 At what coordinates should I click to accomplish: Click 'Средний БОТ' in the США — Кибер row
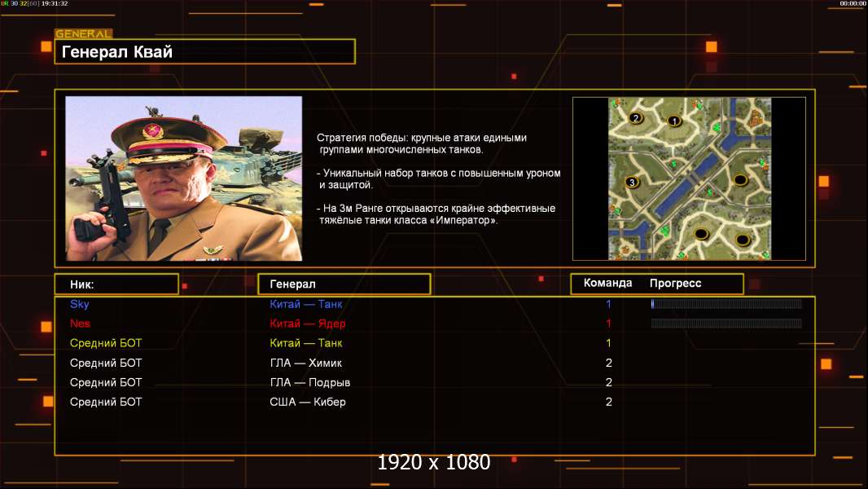coord(106,402)
